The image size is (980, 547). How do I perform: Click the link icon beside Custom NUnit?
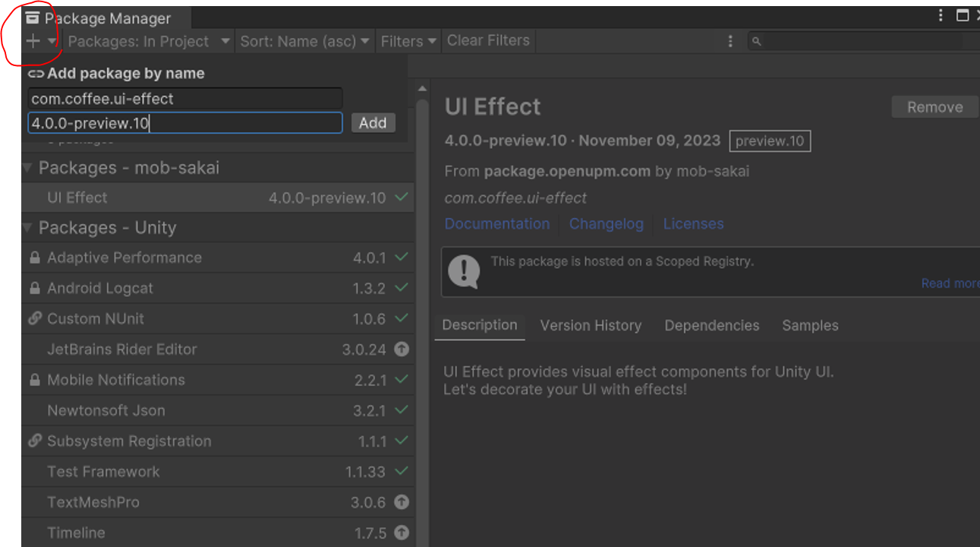pos(34,319)
